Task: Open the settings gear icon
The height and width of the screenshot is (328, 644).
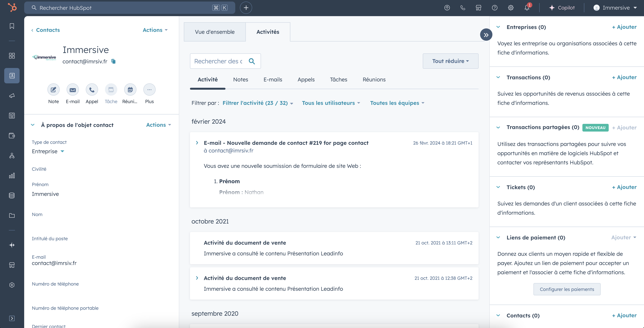Action: click(511, 8)
